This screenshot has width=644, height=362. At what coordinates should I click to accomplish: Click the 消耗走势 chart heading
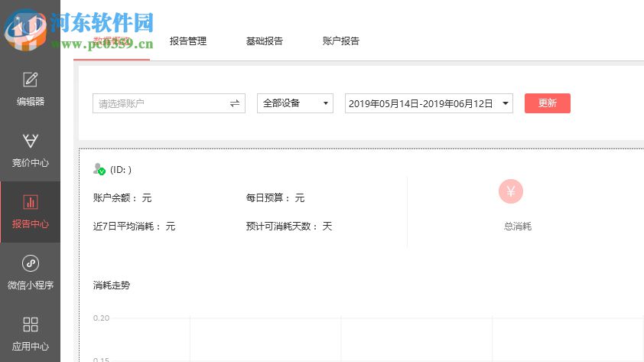pos(112,285)
